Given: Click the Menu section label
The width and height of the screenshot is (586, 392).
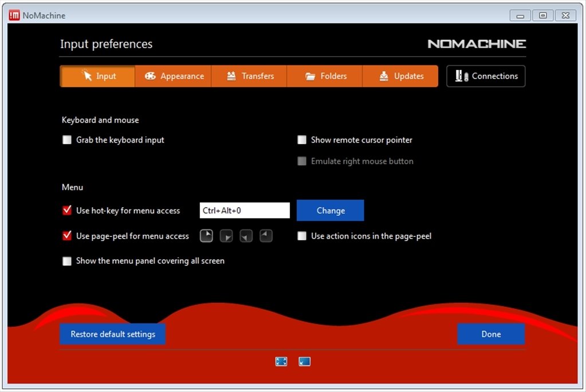Looking at the screenshot, I should pyautogui.click(x=73, y=187).
